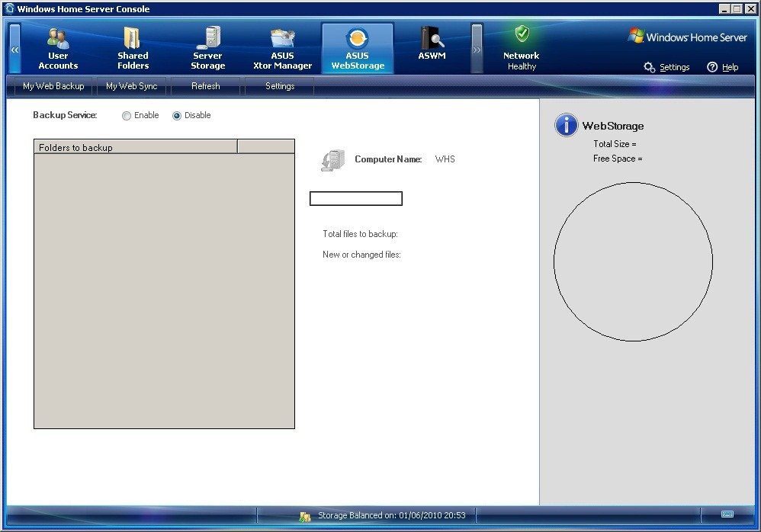Click the Help link text

coord(730,67)
